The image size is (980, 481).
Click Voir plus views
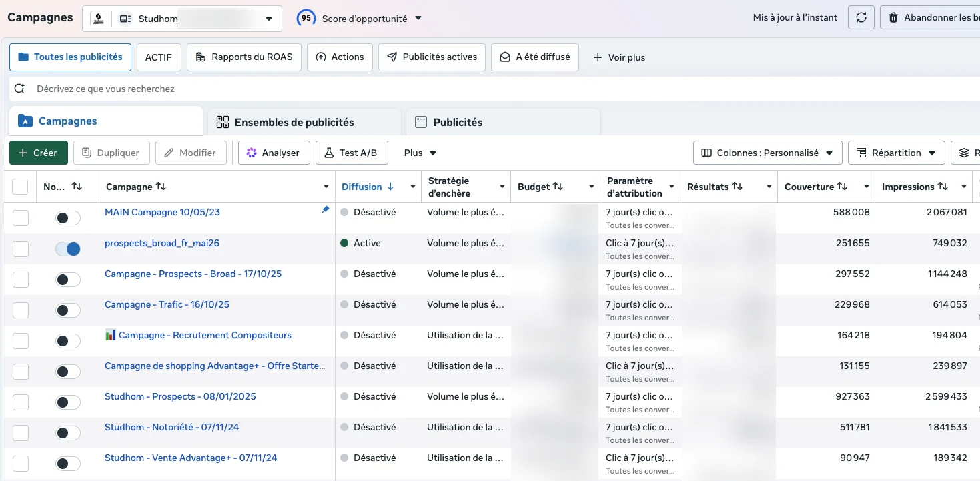(619, 57)
